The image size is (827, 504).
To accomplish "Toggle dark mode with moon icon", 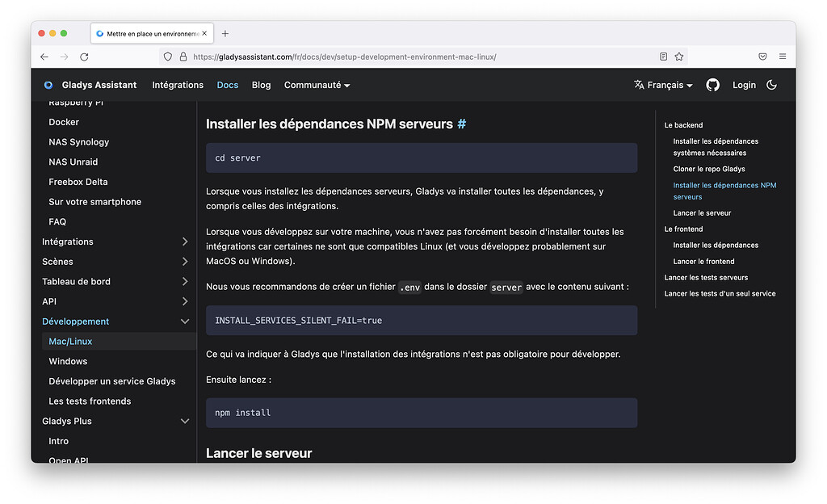I will (x=771, y=85).
